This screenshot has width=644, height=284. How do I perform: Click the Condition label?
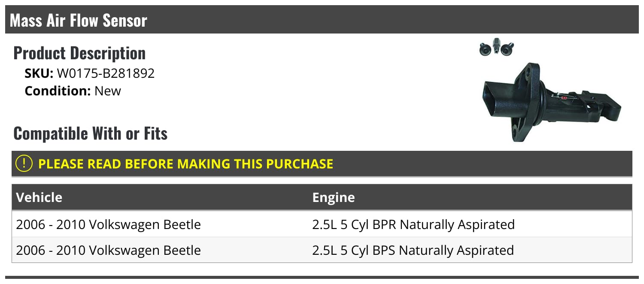pyautogui.click(x=58, y=91)
